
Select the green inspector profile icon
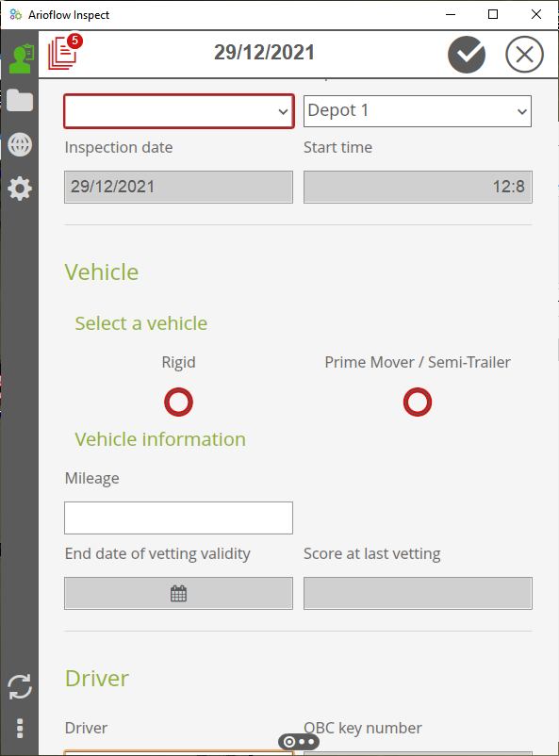point(20,57)
